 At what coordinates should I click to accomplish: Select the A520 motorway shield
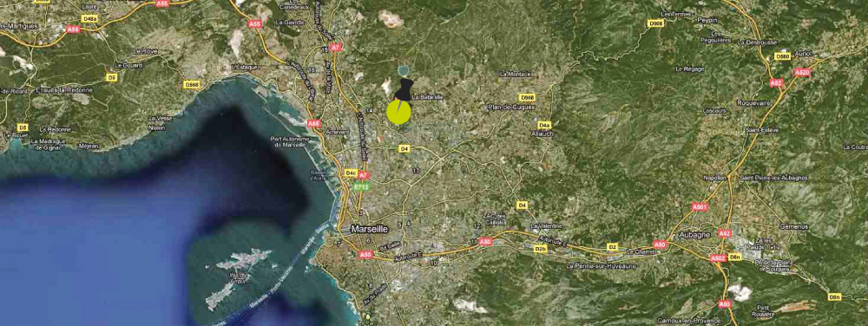pos(801,72)
